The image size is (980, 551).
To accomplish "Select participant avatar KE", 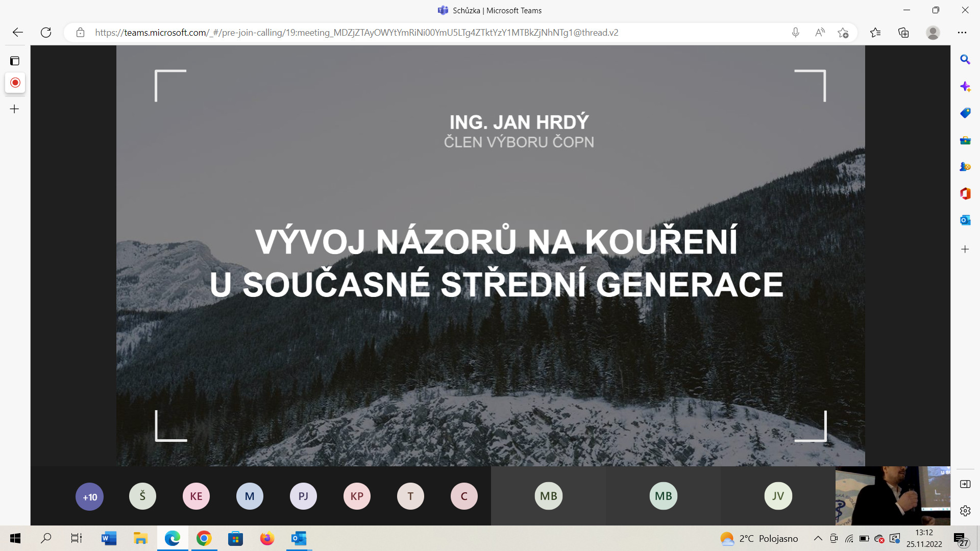I will pos(196,496).
